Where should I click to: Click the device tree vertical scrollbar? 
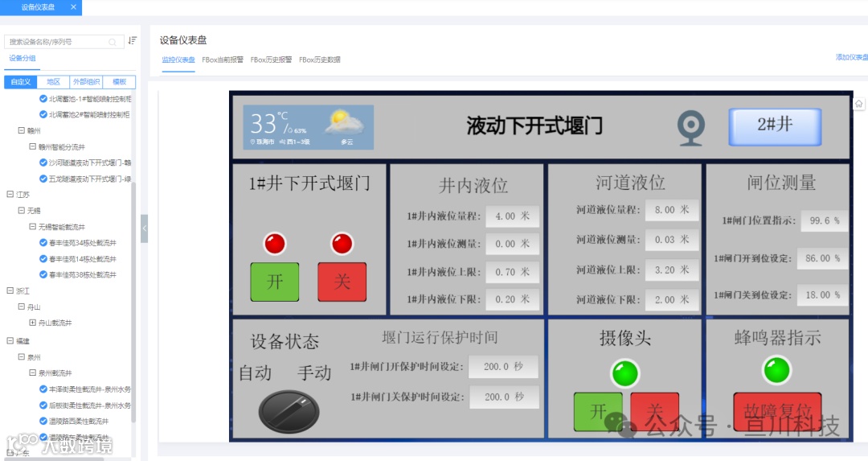(x=133, y=302)
